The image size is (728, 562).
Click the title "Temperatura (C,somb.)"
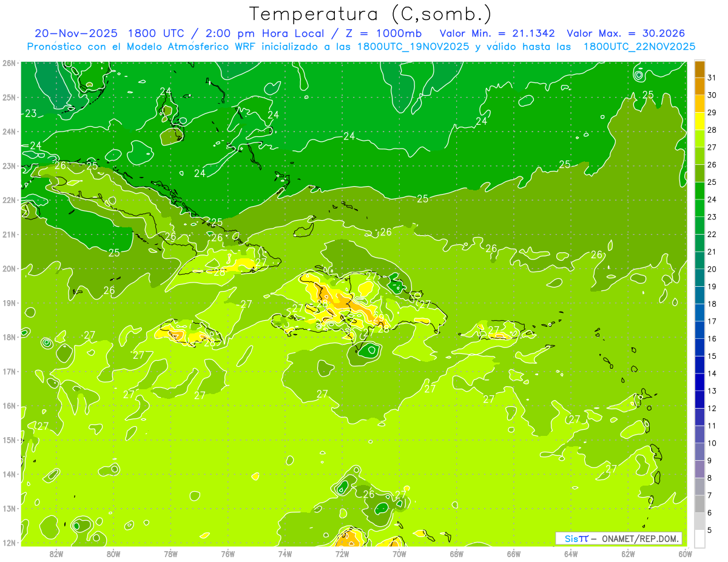tap(370, 15)
